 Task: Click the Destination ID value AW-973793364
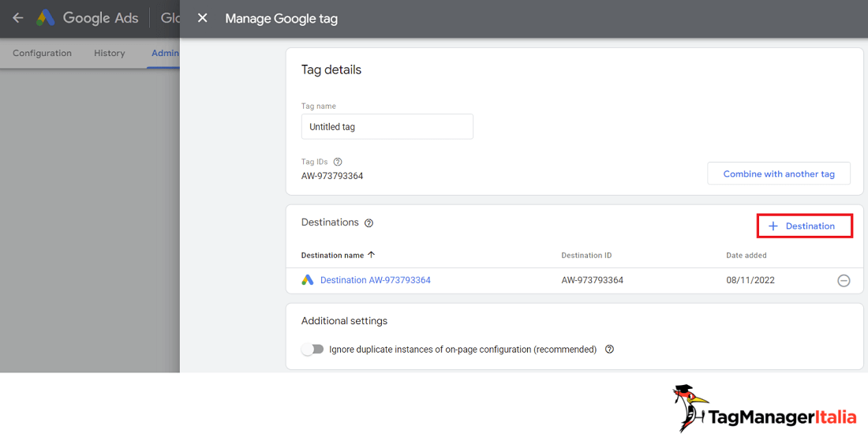point(593,280)
